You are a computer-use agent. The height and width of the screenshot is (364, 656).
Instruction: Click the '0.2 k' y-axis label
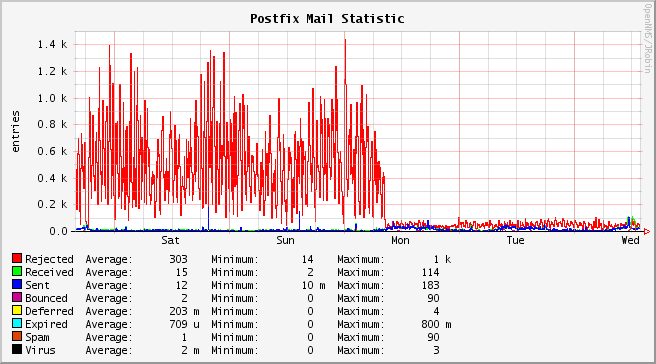click(x=52, y=204)
